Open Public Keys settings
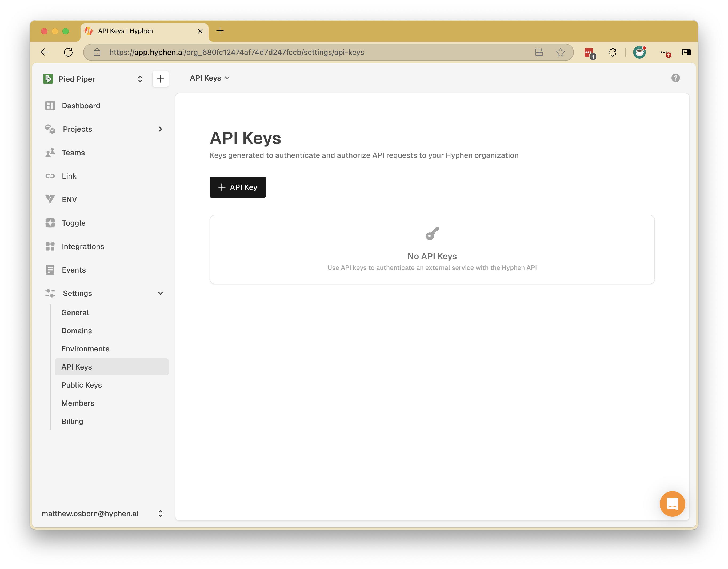The width and height of the screenshot is (728, 569). coord(112,385)
